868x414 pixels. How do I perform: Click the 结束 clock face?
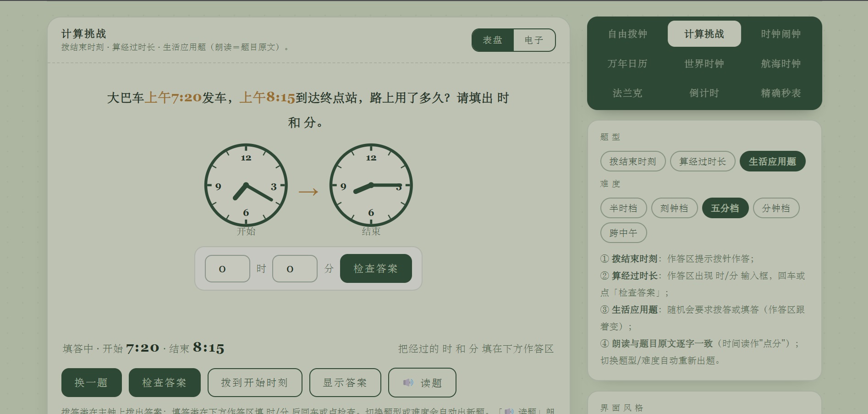pyautogui.click(x=371, y=185)
